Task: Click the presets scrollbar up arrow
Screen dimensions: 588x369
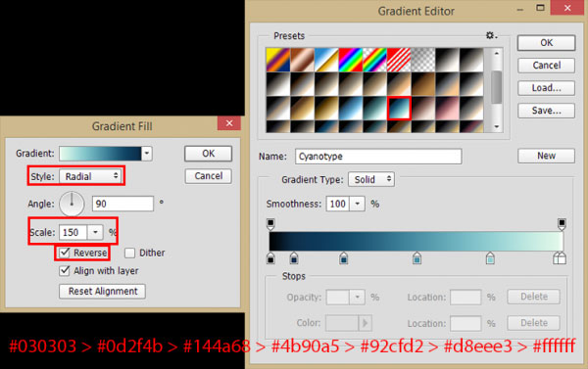Action: 497,53
